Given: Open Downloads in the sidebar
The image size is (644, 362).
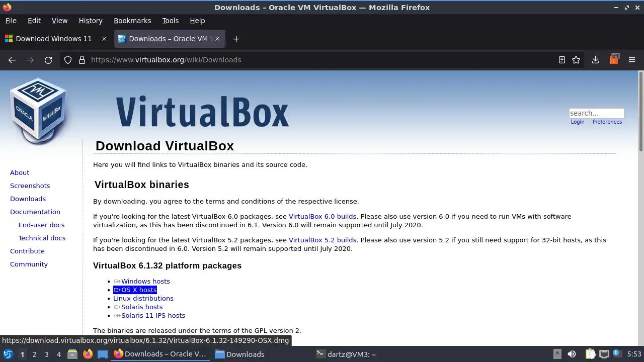Looking at the screenshot, I should [28, 199].
